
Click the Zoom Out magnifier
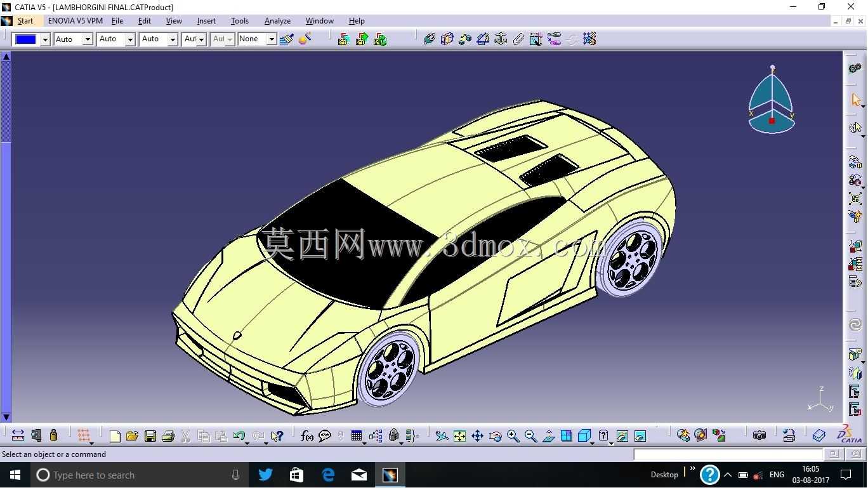(x=530, y=436)
